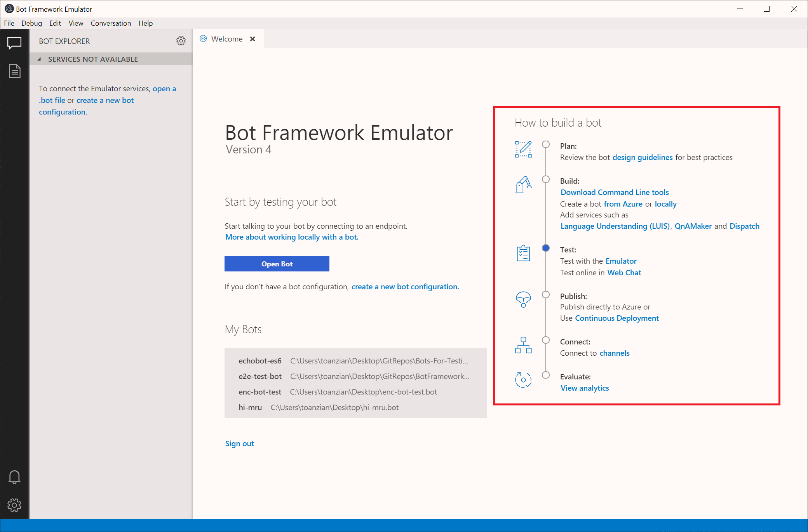Open the channels link
This screenshot has height=532, width=808.
click(x=615, y=353)
